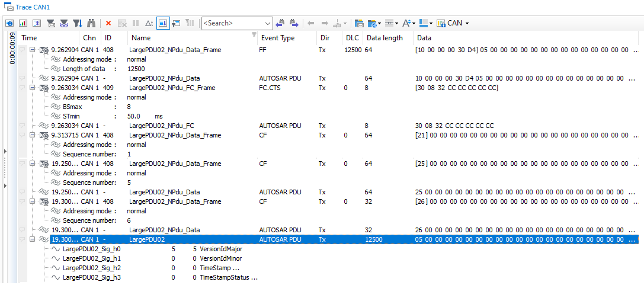644x285 pixels.
Task: Click the Chn column header
Action: (x=89, y=38)
